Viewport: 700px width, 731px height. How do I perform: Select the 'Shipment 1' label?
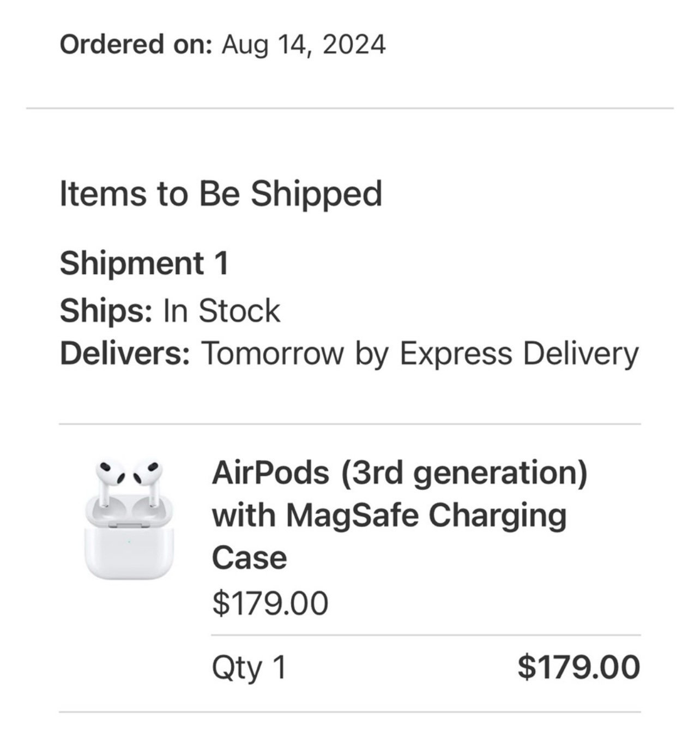click(x=144, y=263)
